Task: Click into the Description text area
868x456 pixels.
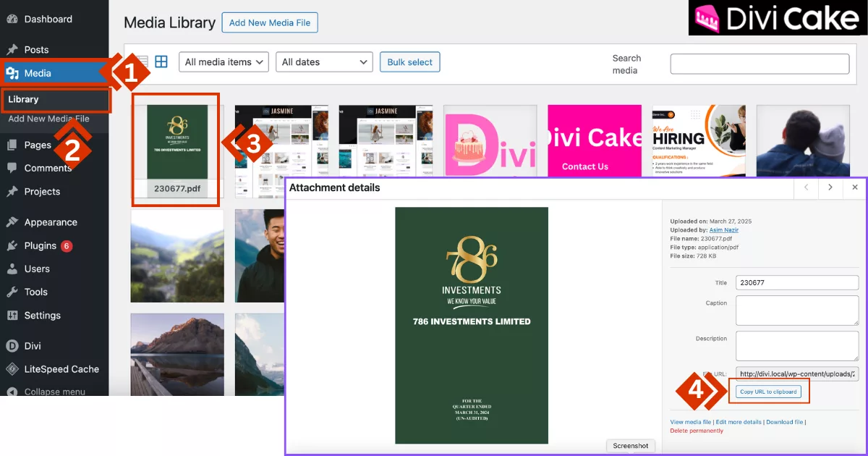Action: click(797, 345)
